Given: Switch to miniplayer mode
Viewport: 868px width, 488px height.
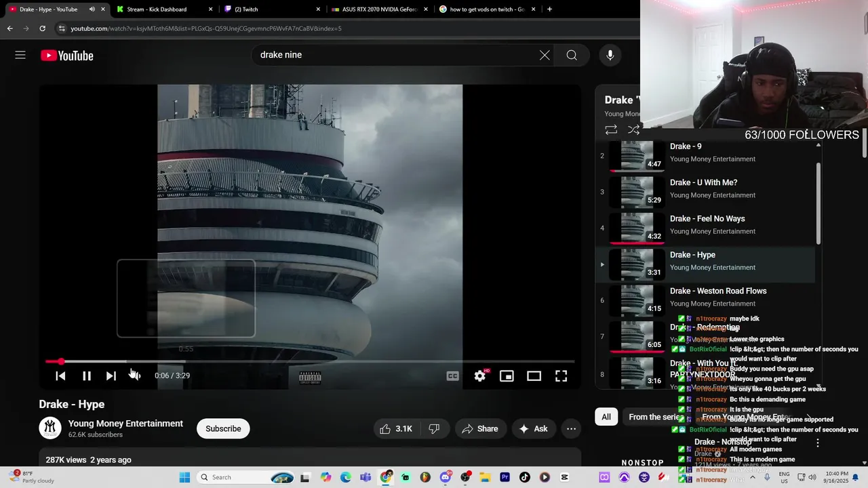Looking at the screenshot, I should click(x=507, y=375).
